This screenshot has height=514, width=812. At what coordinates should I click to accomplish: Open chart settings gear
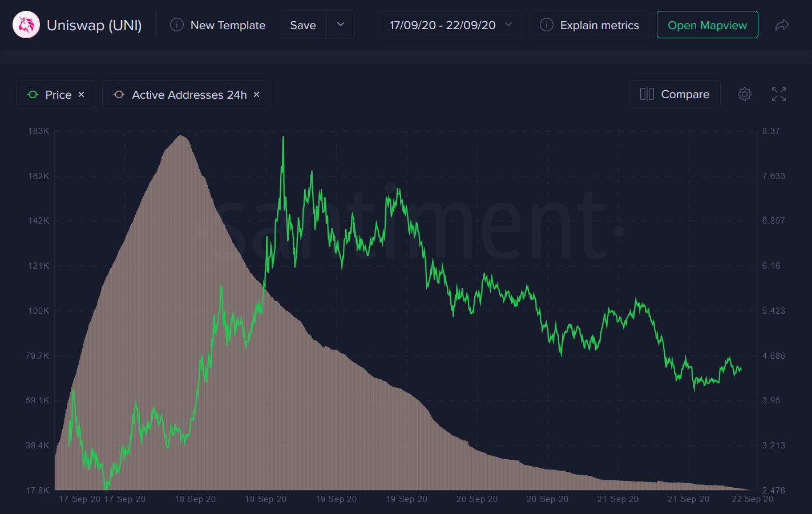745,94
